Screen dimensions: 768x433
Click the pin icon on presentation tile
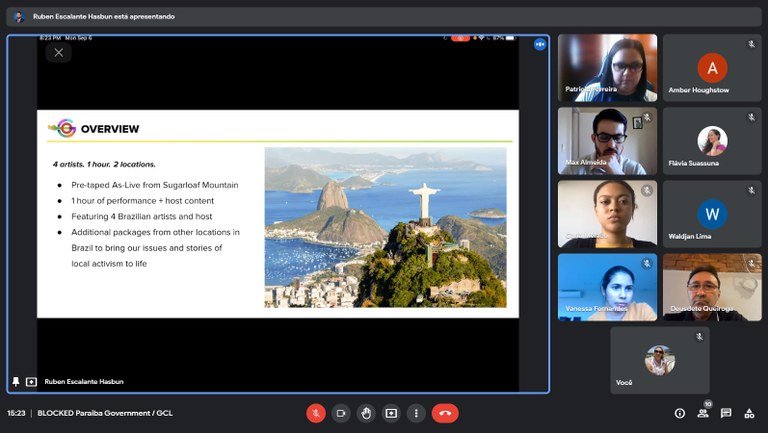(x=16, y=382)
